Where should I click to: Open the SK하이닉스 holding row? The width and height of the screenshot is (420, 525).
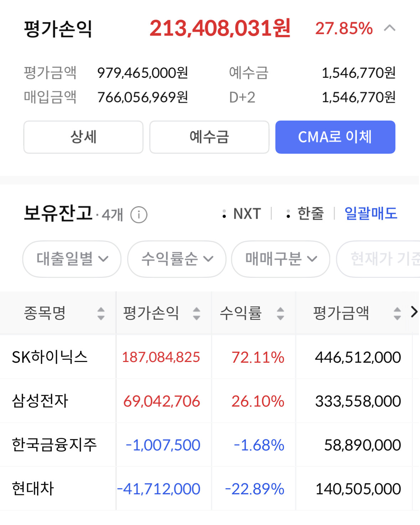tap(210, 357)
